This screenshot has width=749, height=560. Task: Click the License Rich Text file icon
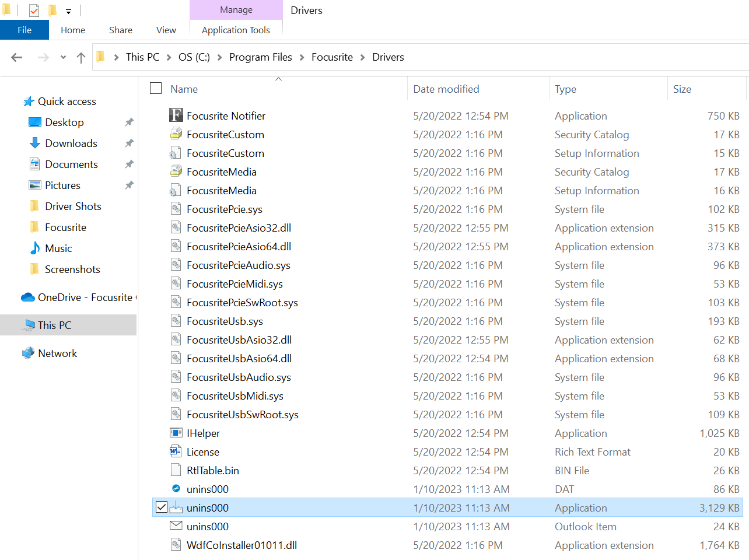coord(176,452)
